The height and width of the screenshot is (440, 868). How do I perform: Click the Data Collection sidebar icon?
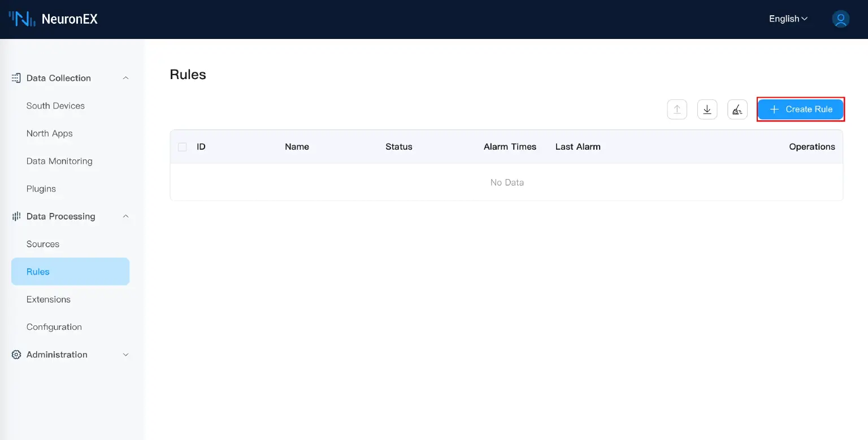point(16,78)
